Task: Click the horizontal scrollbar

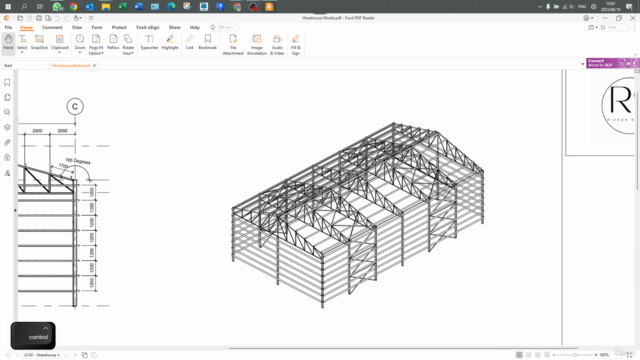Action: 403,348
